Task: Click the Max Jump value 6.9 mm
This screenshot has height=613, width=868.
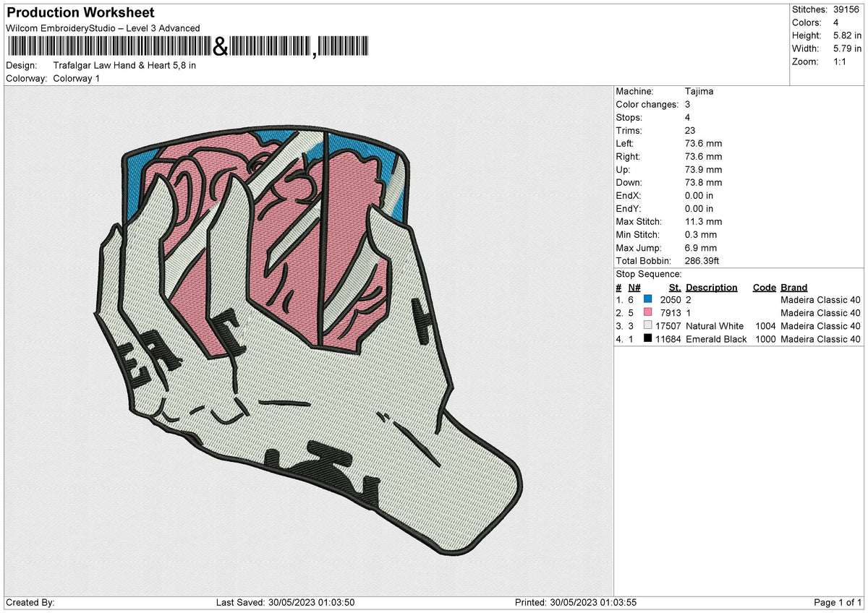Action: 701,248
